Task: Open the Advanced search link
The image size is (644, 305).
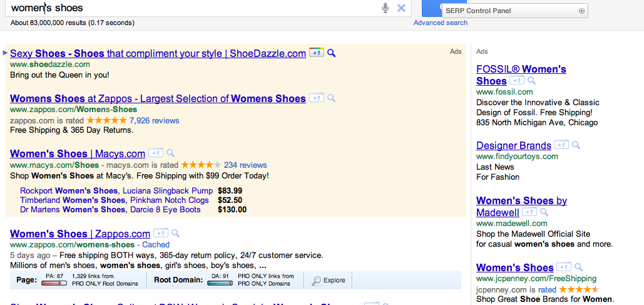Action: click(x=441, y=23)
